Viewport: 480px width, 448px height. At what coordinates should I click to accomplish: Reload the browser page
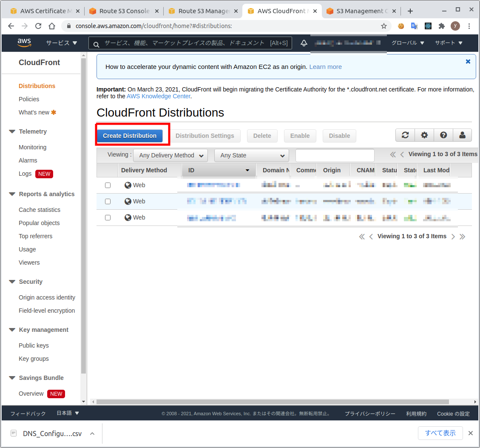38,26
